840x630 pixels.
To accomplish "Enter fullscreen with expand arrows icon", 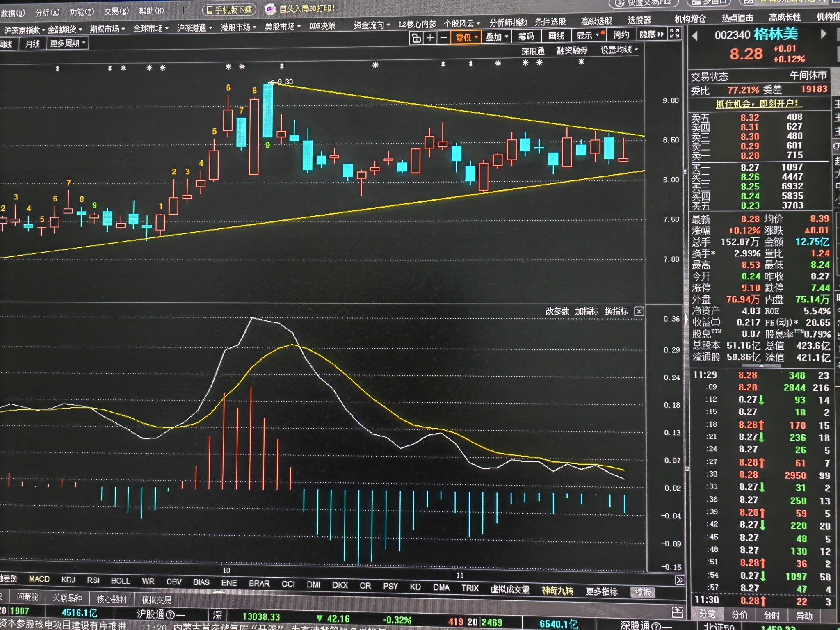I will point(675,34).
